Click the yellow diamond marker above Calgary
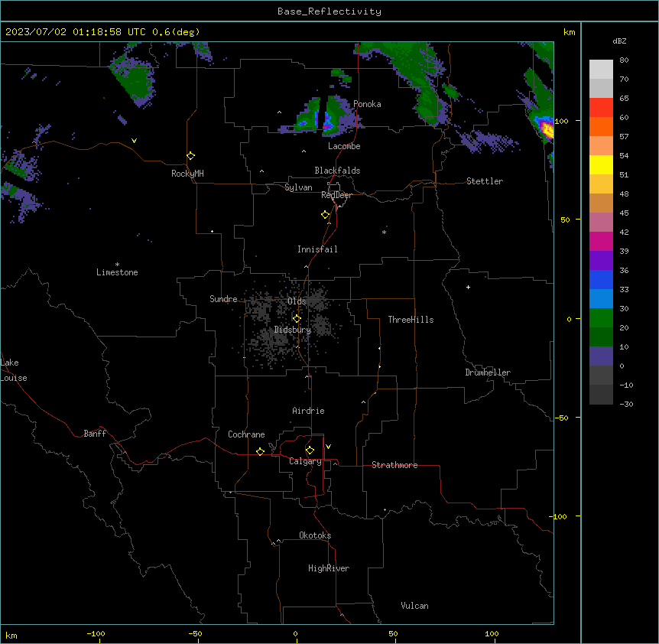 point(310,450)
